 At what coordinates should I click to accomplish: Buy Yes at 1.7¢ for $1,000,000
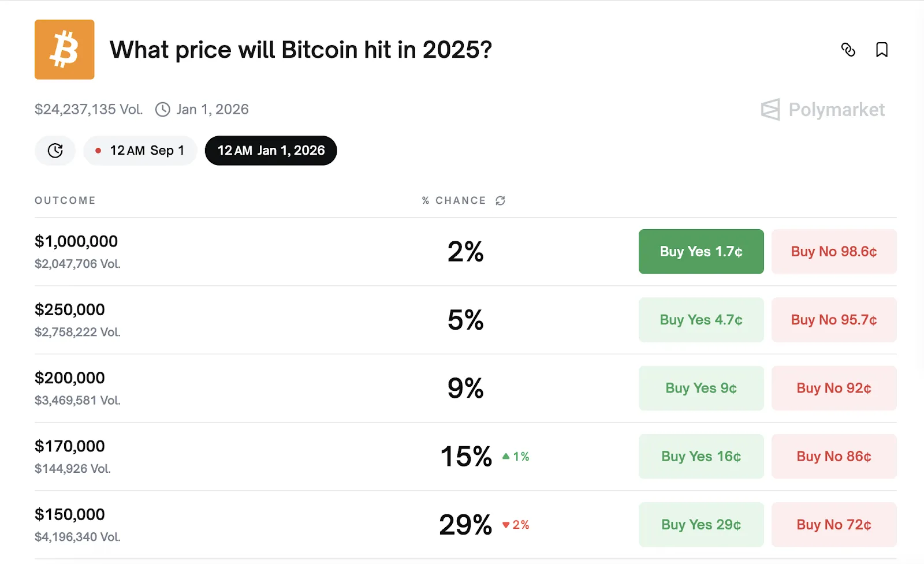point(701,252)
